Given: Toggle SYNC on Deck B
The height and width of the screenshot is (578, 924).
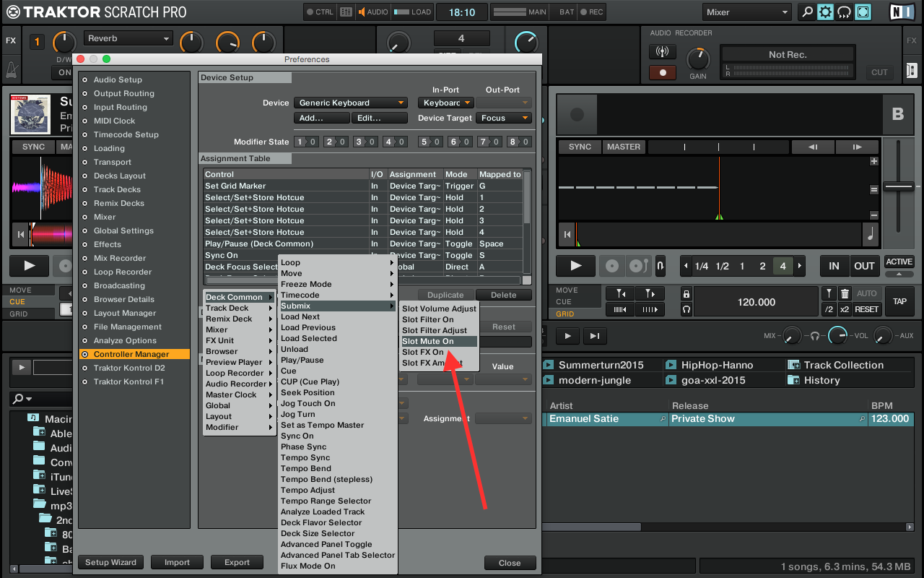Looking at the screenshot, I should click(x=580, y=147).
